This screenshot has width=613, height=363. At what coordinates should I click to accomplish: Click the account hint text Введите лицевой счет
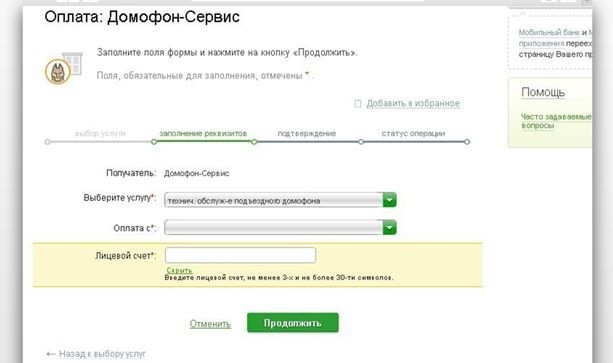point(279,278)
